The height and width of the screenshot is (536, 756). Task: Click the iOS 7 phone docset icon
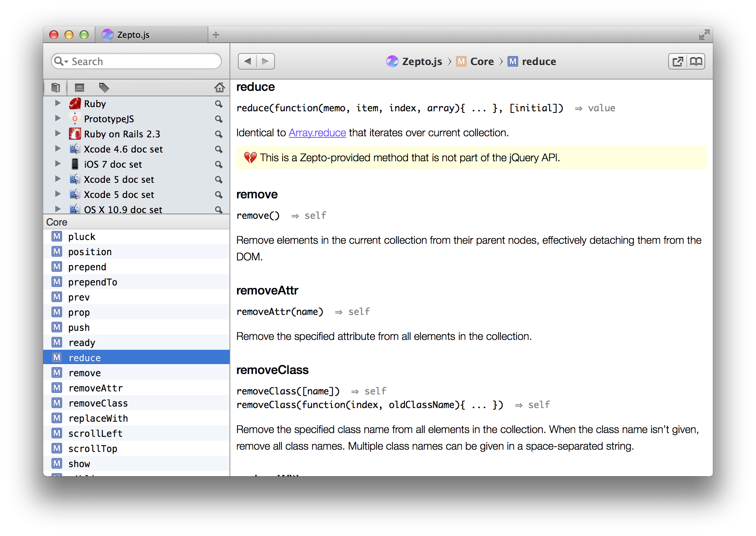pos(75,164)
